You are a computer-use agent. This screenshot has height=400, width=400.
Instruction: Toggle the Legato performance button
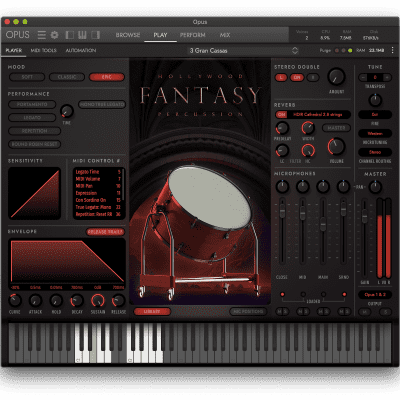[32, 118]
